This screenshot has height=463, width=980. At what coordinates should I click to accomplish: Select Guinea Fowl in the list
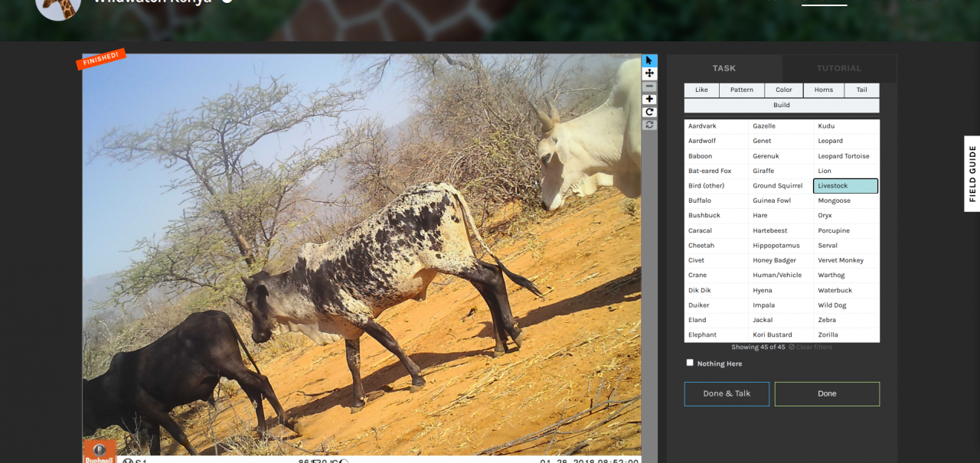[x=781, y=201]
